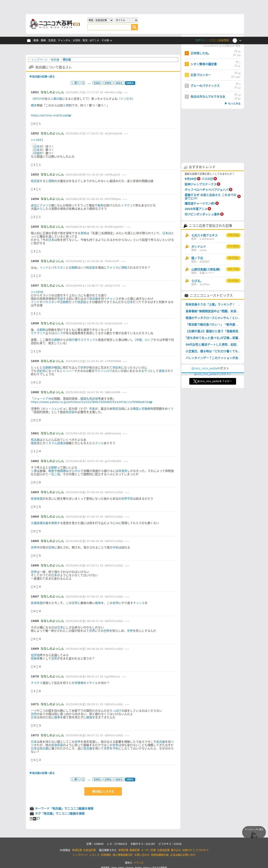Click the megaphone icon next to らびる。
268x868 pixels.
[187, 281]
